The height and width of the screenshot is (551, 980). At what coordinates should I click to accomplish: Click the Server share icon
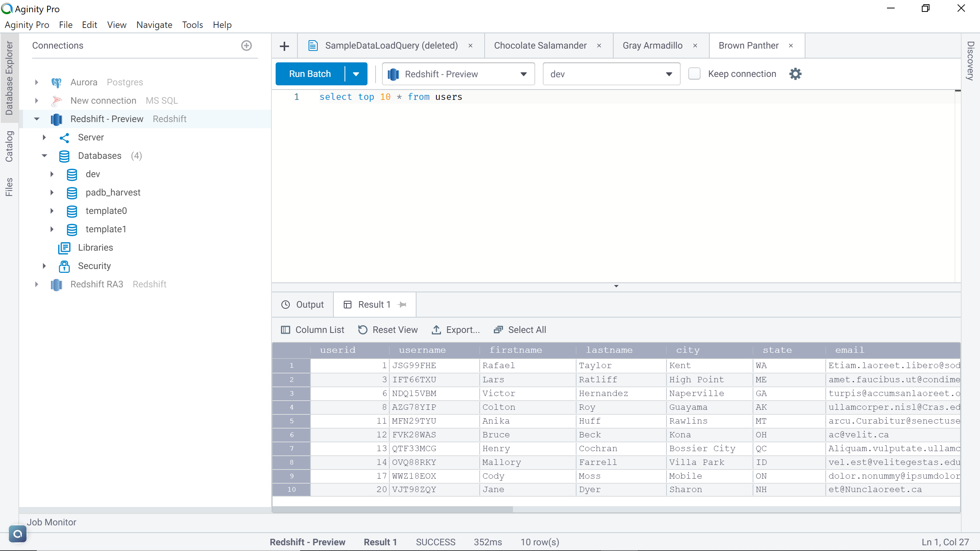point(64,137)
